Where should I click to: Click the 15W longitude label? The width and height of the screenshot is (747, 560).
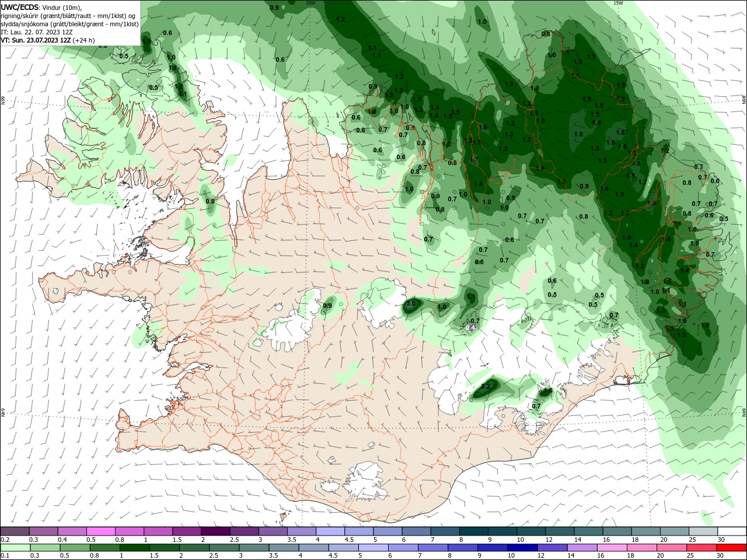coord(618,3)
